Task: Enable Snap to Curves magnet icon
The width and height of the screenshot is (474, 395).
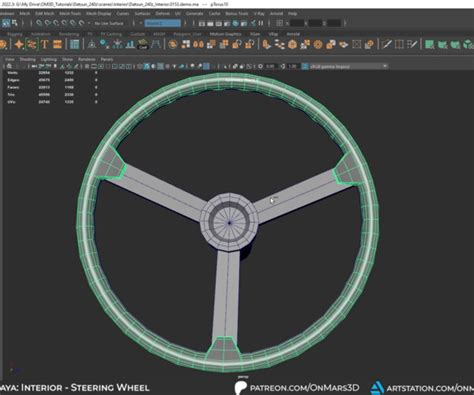Action: tap(48, 23)
